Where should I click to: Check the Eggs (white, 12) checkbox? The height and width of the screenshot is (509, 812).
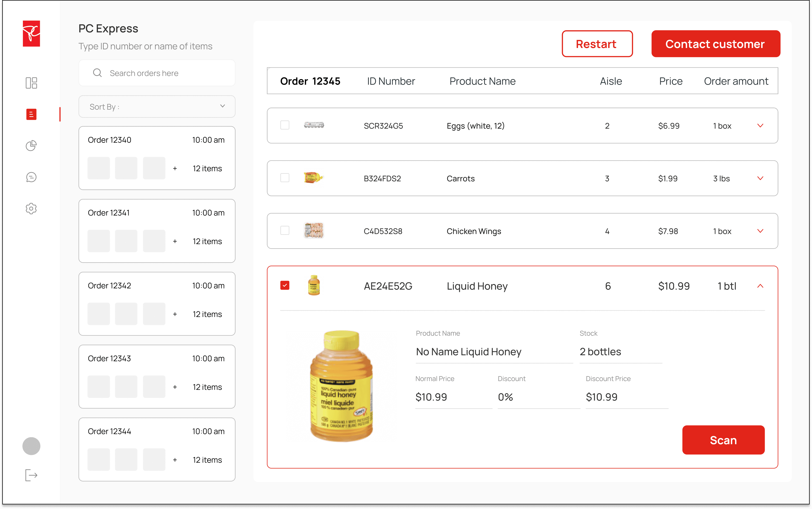285,125
